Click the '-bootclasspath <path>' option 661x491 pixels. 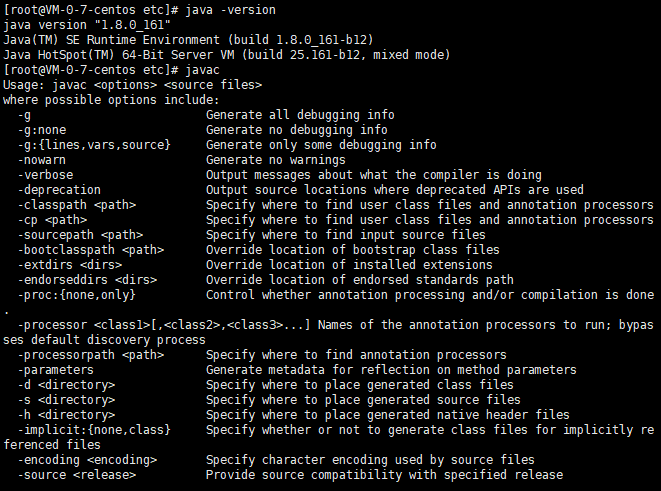[91, 250]
